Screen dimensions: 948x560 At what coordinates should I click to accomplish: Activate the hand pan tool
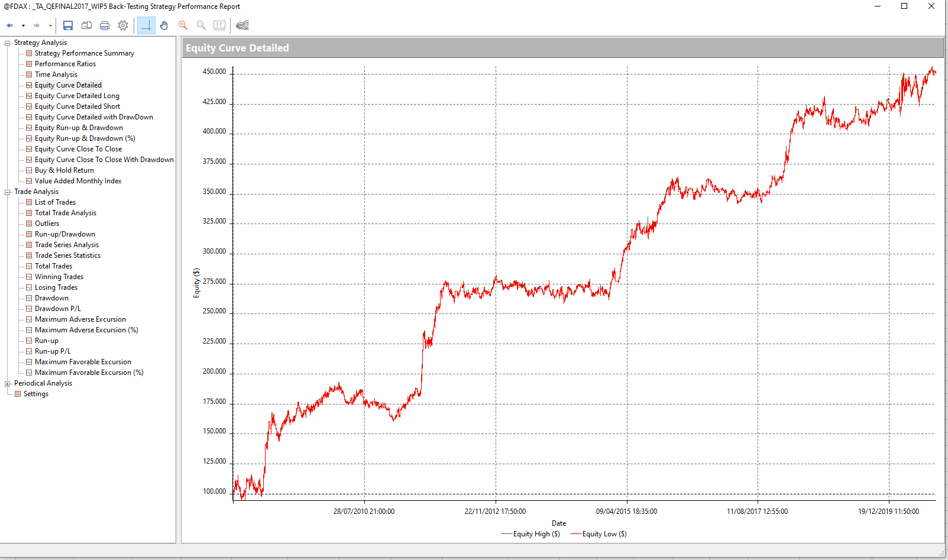[164, 25]
